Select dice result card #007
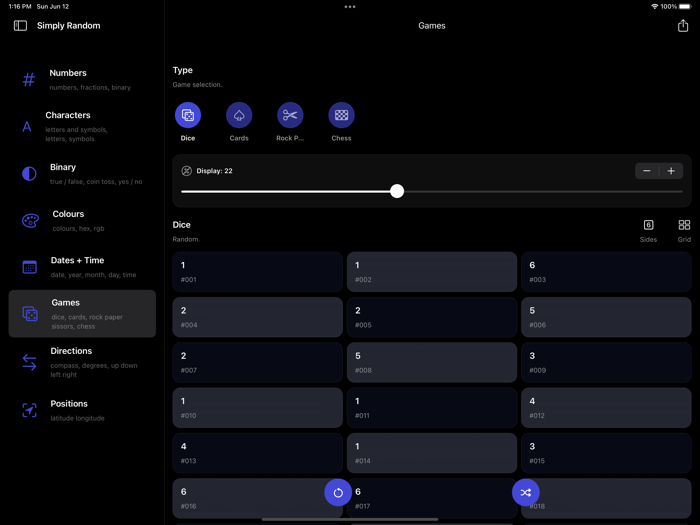 tap(258, 362)
